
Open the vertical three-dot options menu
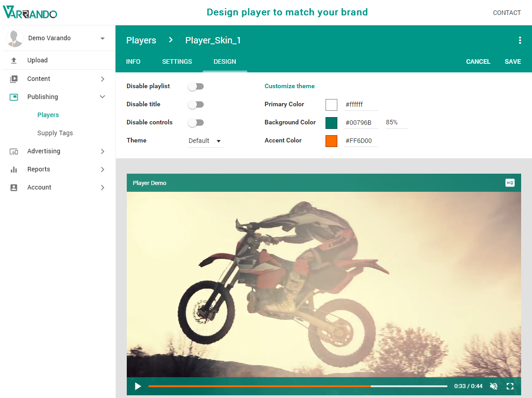(x=520, y=40)
